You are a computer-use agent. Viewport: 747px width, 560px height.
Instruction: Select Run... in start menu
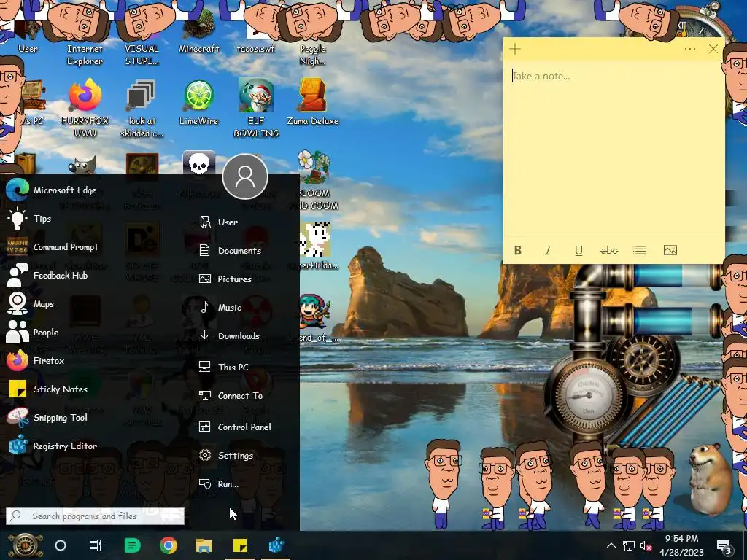(219, 484)
